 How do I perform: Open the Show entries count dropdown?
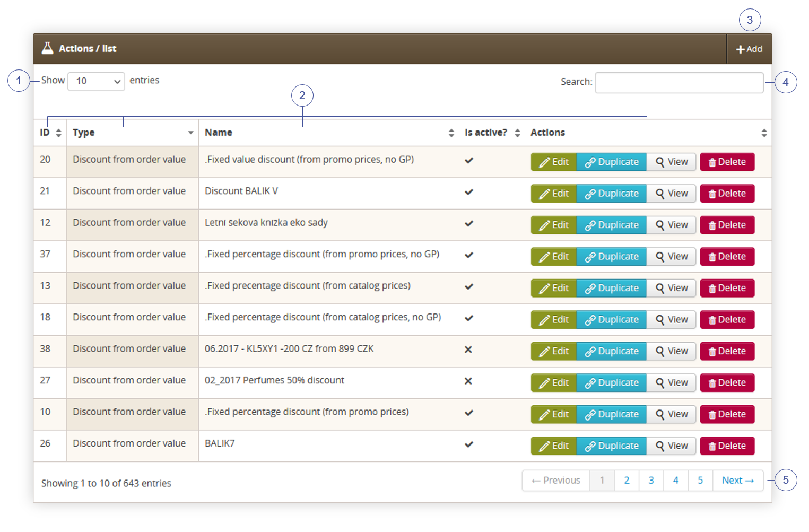(x=96, y=81)
